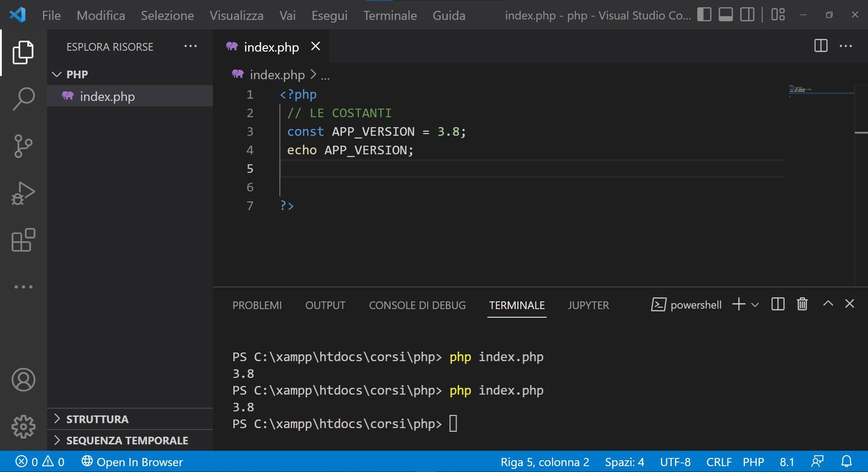
Task: Maximize the panel size with caret
Action: point(828,304)
